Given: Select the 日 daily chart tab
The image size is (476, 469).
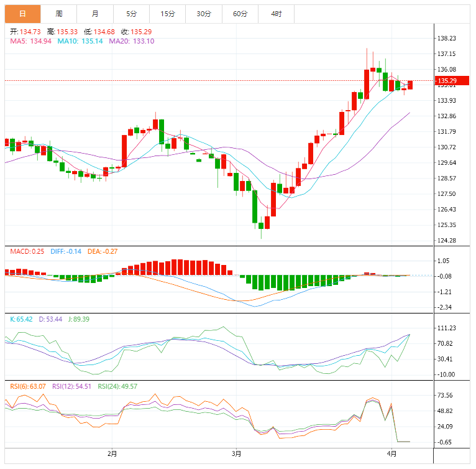Looking at the screenshot, I should [x=22, y=14].
